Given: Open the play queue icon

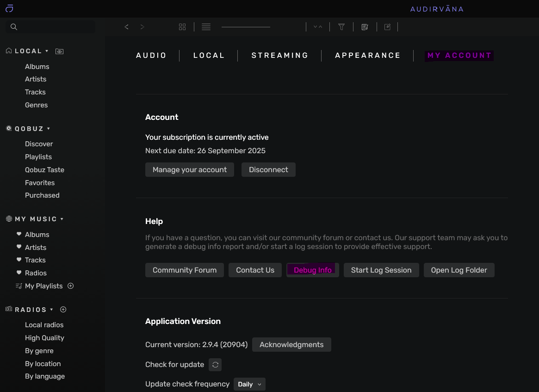Looking at the screenshot, I should [x=365, y=26].
